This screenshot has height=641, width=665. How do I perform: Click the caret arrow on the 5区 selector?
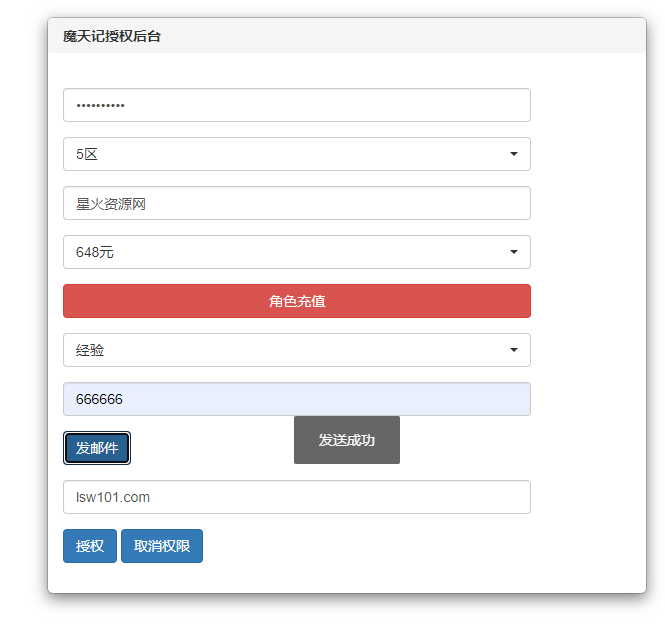coord(513,154)
